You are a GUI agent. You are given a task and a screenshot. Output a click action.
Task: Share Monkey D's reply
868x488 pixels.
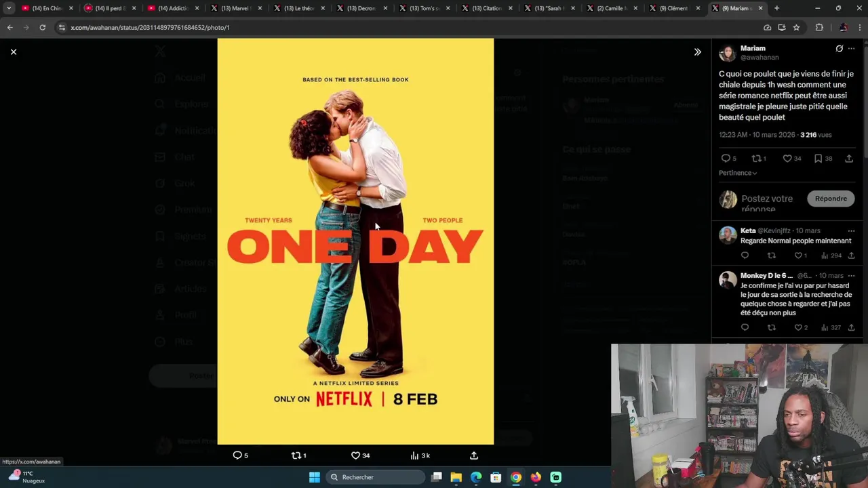point(851,327)
